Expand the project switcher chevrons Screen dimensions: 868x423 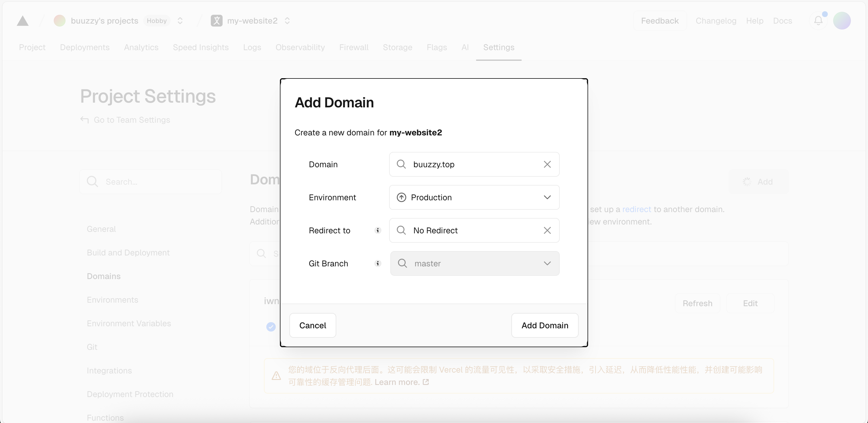point(288,21)
